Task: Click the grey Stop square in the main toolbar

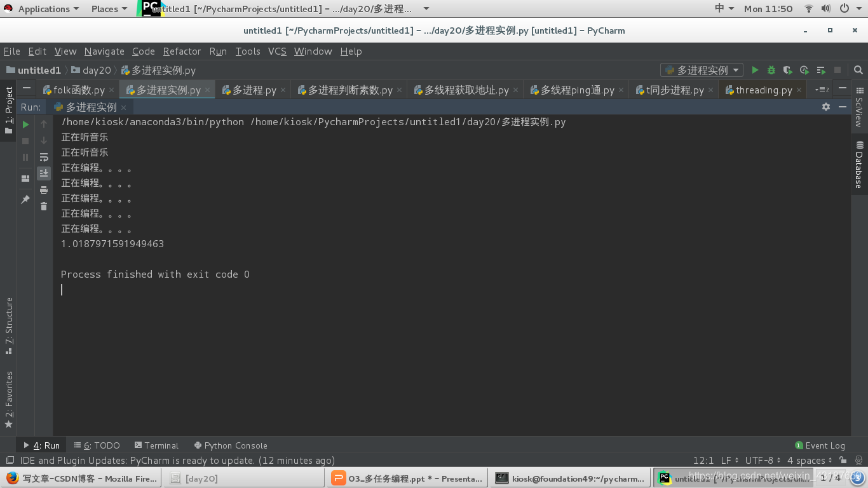Action: [x=837, y=70]
